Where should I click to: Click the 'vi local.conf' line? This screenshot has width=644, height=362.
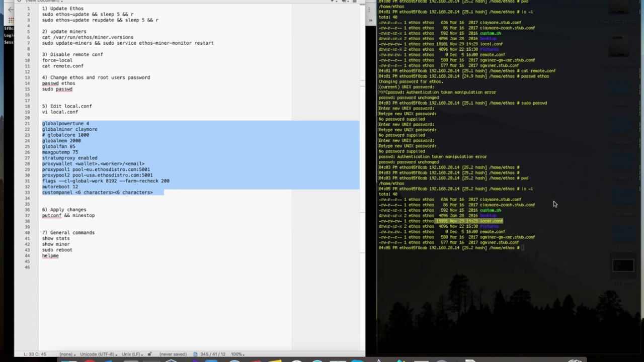[x=60, y=112]
